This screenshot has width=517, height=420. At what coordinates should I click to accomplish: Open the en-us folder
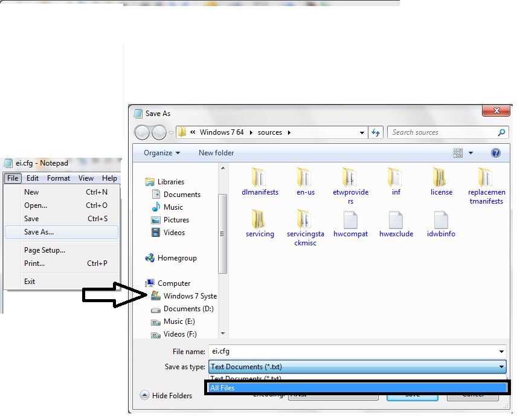(306, 182)
